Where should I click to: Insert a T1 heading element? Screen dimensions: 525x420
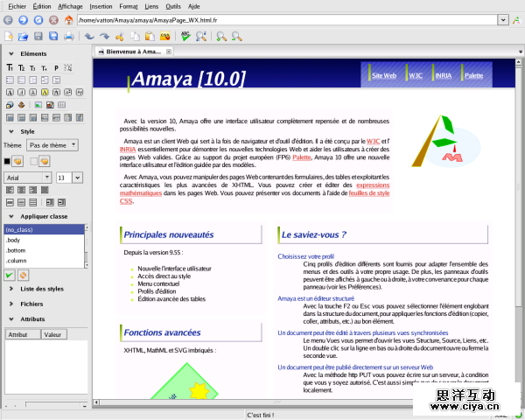click(10, 68)
